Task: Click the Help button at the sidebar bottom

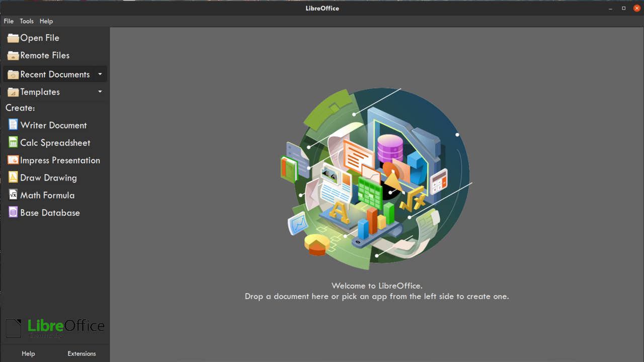Action: point(28,353)
